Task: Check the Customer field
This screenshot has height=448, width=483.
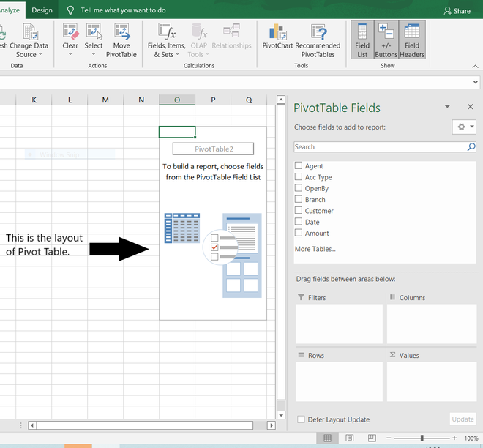Action: [299, 210]
